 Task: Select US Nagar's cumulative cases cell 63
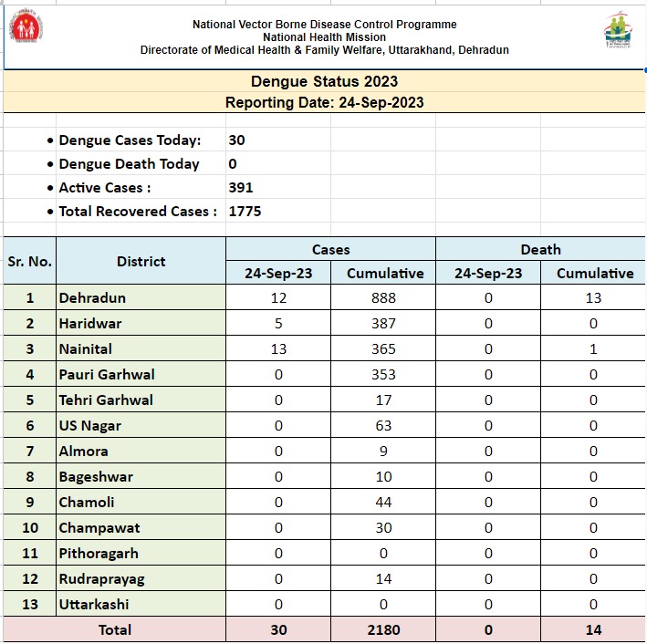coord(383,426)
